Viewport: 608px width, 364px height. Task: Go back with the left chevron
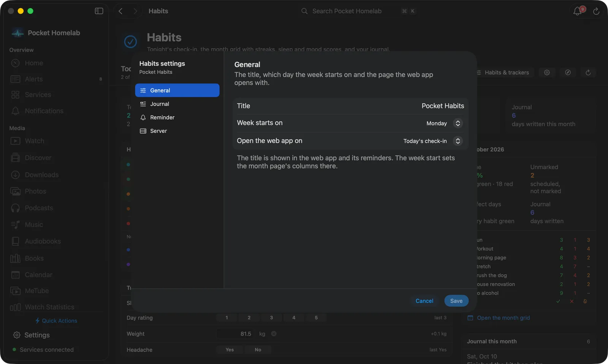[x=120, y=11]
